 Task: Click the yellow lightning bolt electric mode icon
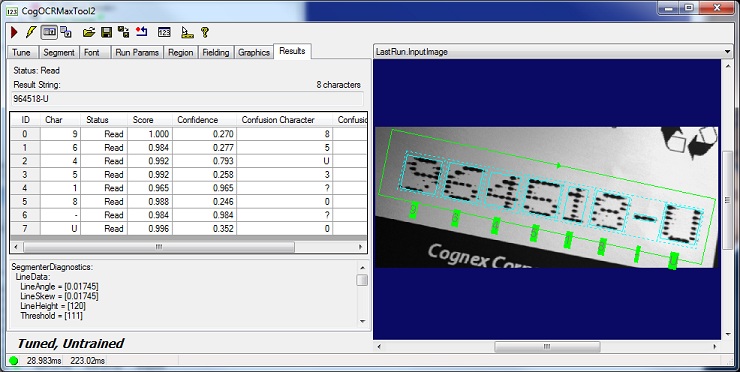click(x=31, y=32)
